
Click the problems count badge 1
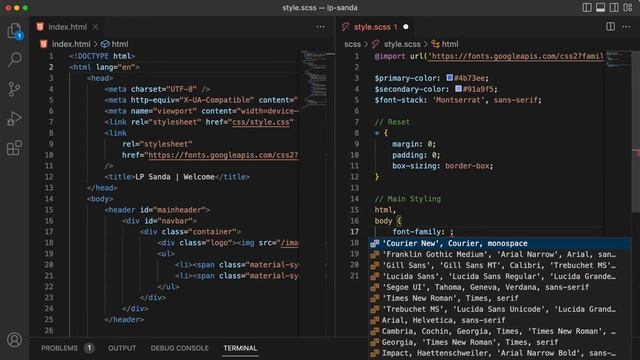89,348
